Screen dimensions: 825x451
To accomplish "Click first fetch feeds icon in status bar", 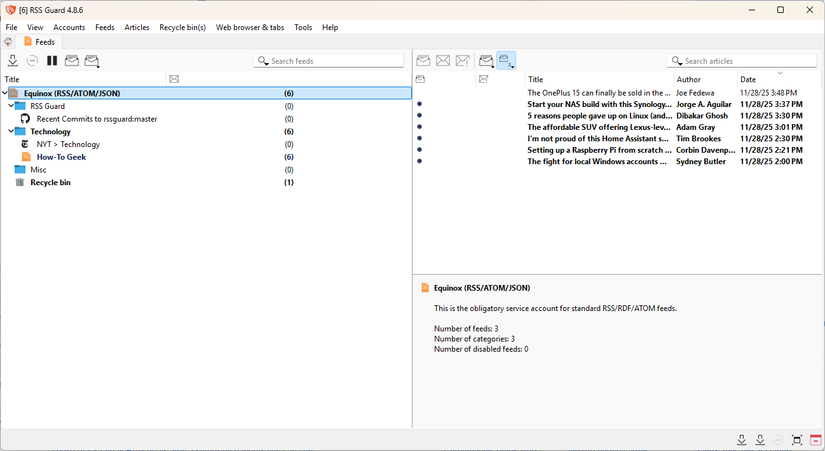I will pyautogui.click(x=741, y=440).
